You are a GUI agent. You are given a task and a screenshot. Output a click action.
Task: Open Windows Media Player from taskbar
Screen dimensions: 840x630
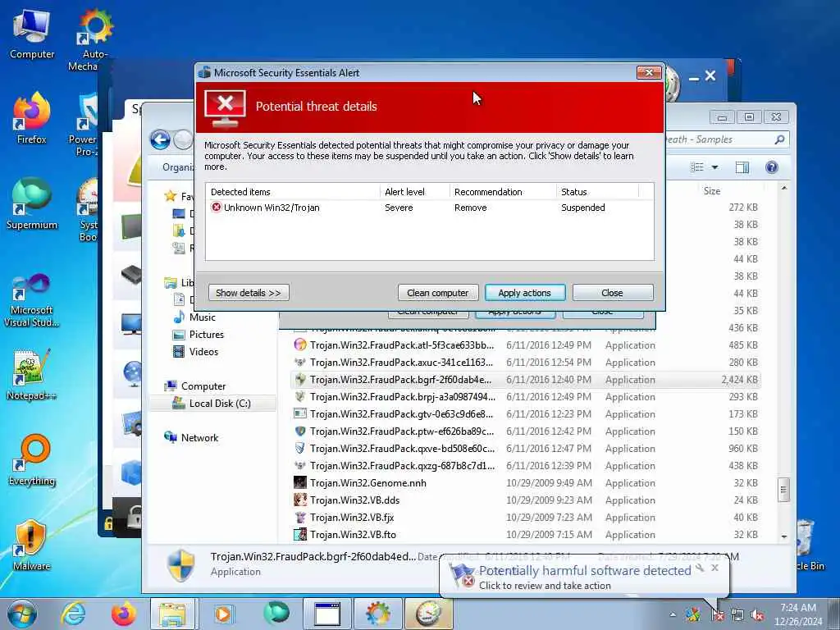pyautogui.click(x=223, y=614)
